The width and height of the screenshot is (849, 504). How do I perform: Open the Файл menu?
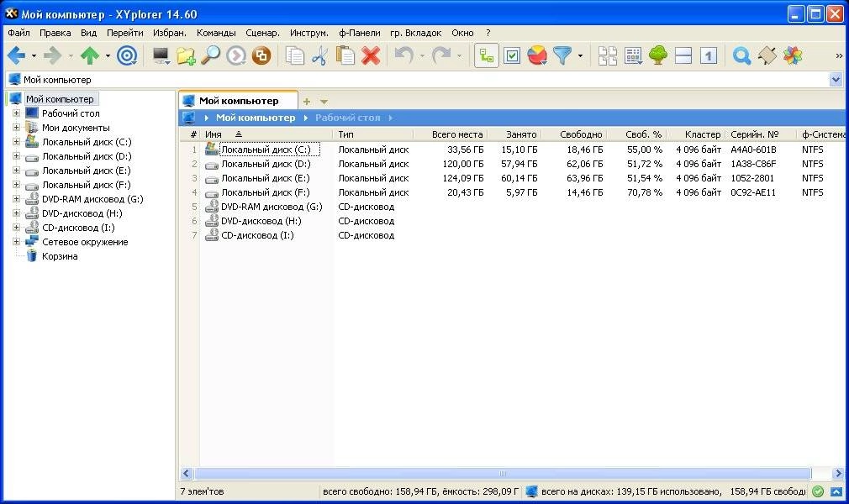coord(18,33)
